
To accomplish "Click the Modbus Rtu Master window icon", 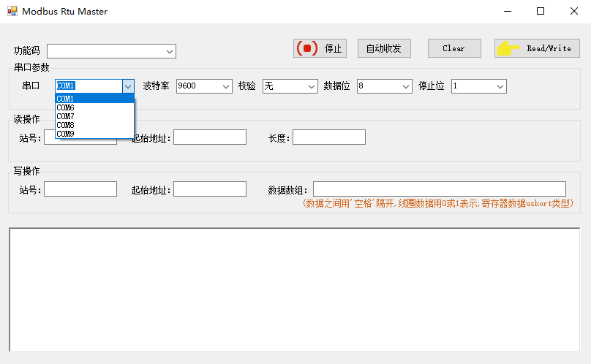I will click(12, 11).
